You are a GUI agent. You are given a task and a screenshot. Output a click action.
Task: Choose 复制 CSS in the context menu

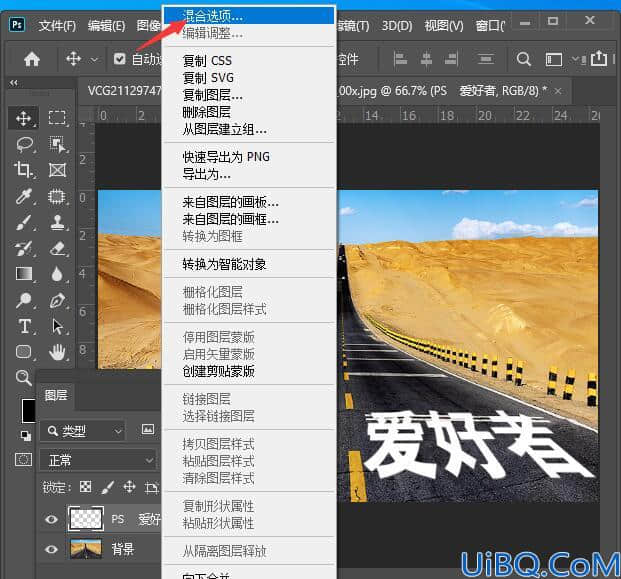point(249,61)
